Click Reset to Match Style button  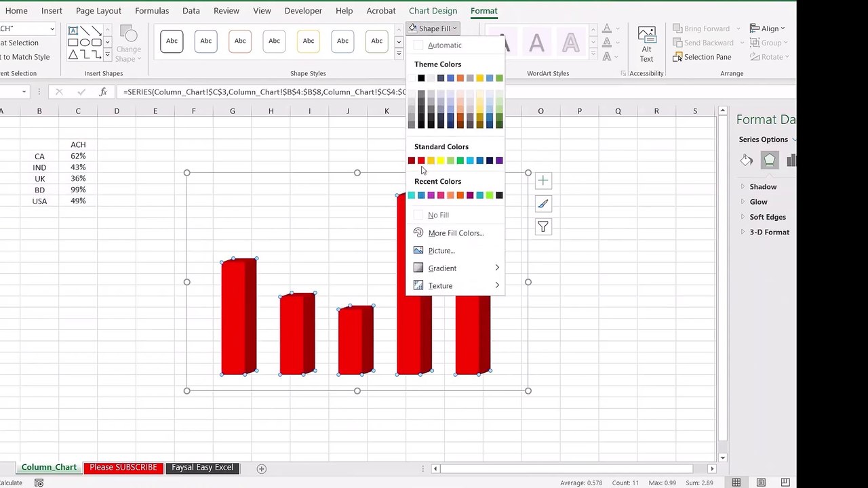[25, 57]
